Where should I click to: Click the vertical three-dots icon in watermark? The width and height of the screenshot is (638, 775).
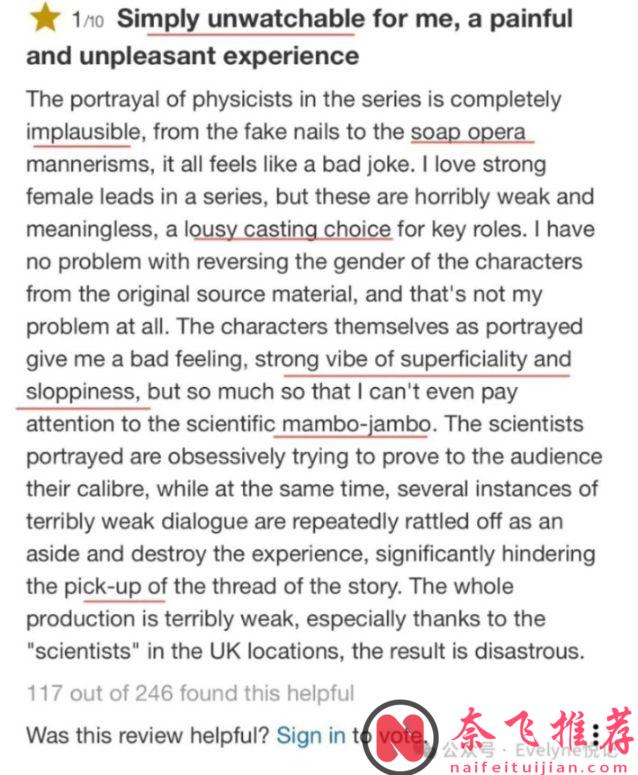[x=597, y=734]
